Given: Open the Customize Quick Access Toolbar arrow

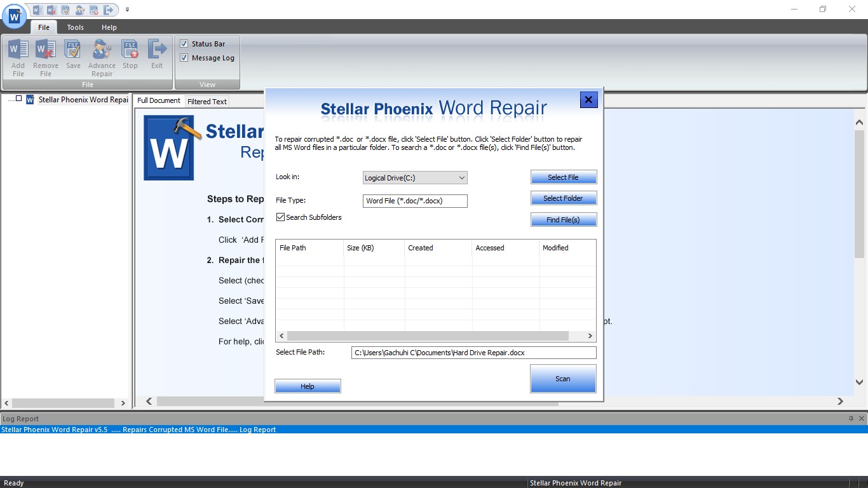Looking at the screenshot, I should 127,10.
